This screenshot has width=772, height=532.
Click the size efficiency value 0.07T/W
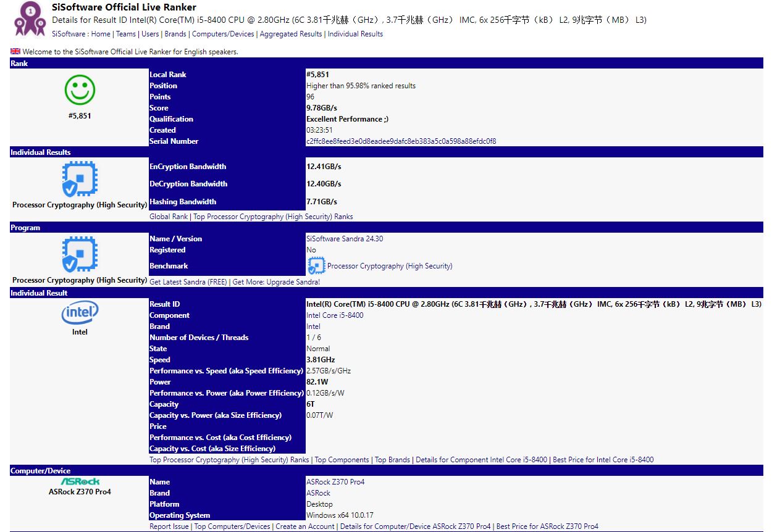320,415
